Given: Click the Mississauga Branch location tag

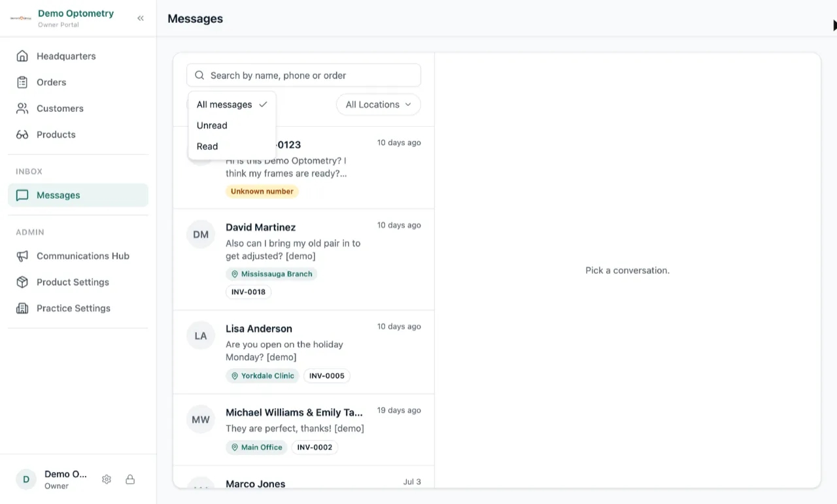Looking at the screenshot, I should click(271, 274).
